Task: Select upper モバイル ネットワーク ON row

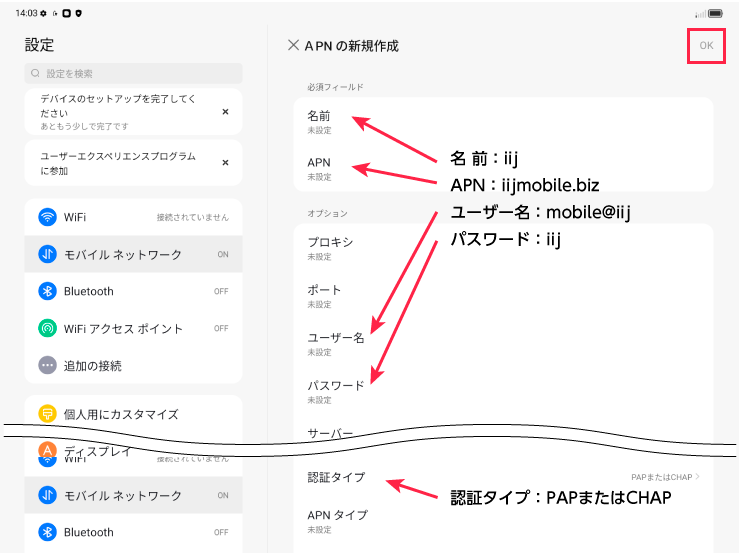Action: tap(134, 254)
